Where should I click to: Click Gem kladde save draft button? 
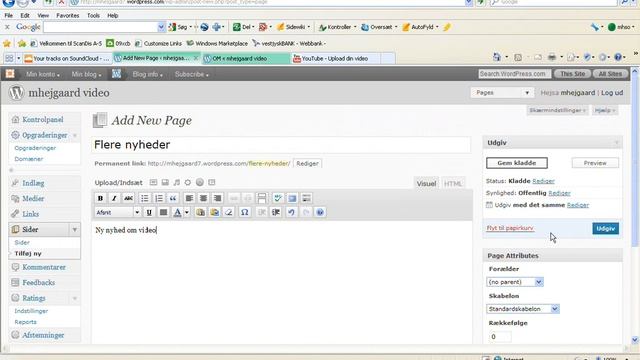[x=517, y=163]
